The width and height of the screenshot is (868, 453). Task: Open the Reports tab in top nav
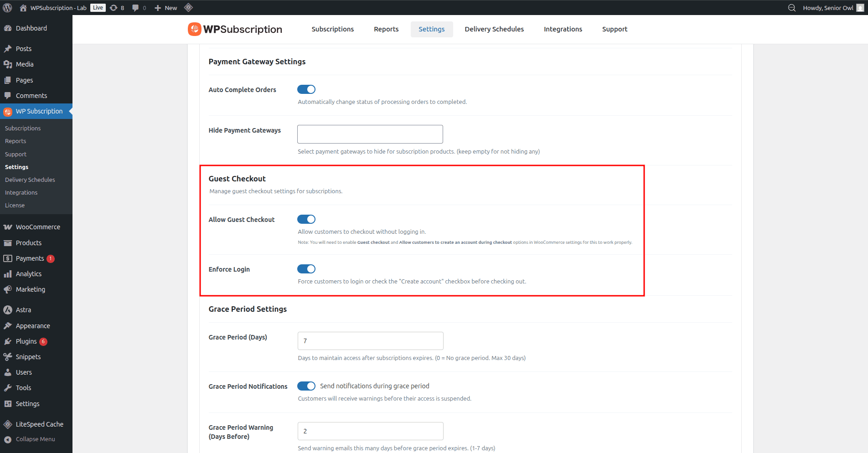386,29
